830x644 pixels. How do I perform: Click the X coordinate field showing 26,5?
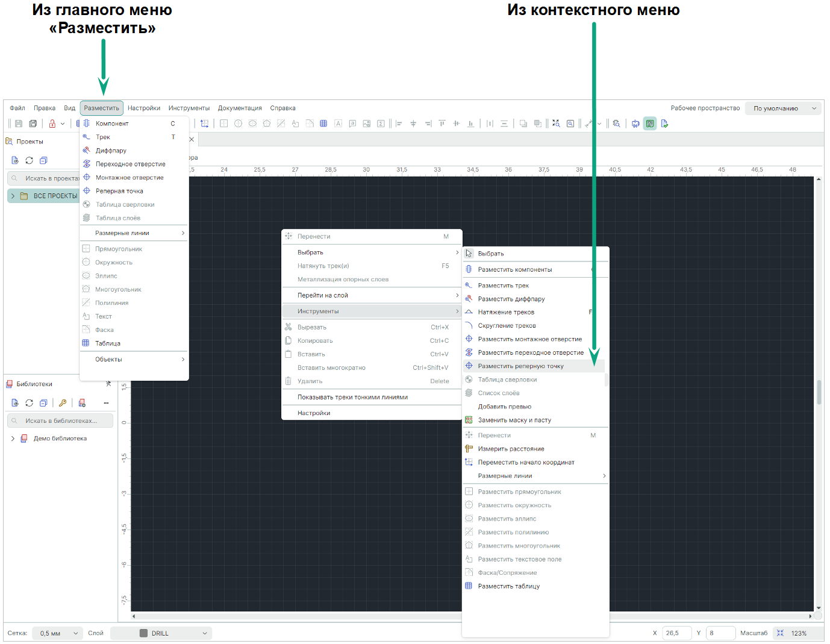[x=677, y=633]
